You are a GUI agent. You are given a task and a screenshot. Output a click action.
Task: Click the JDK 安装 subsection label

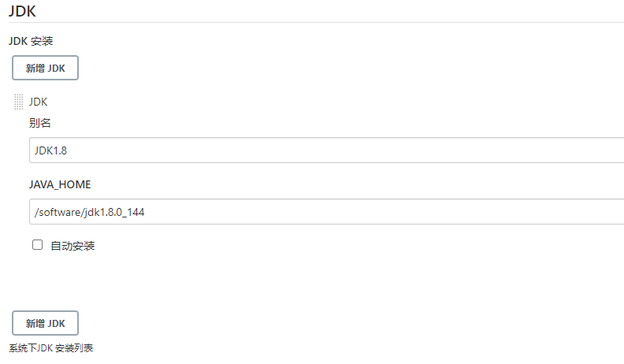pyautogui.click(x=31, y=41)
